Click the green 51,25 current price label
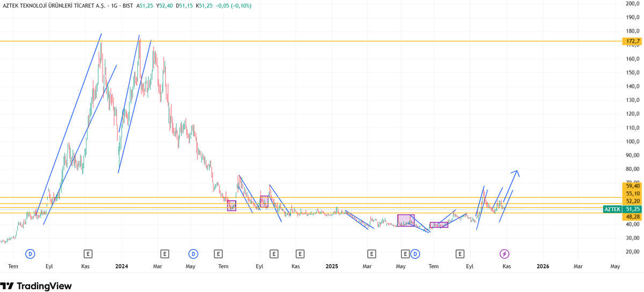This screenshot has height=292, width=644. pos(632,209)
